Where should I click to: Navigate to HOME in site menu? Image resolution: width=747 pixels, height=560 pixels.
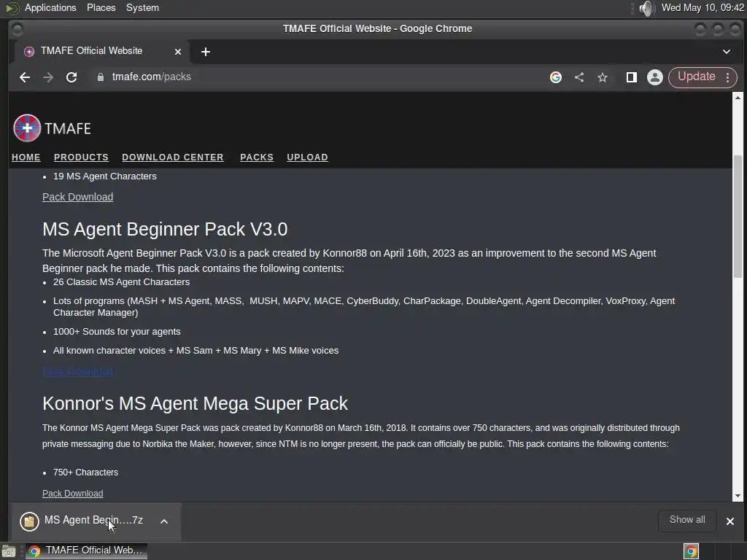tap(26, 157)
